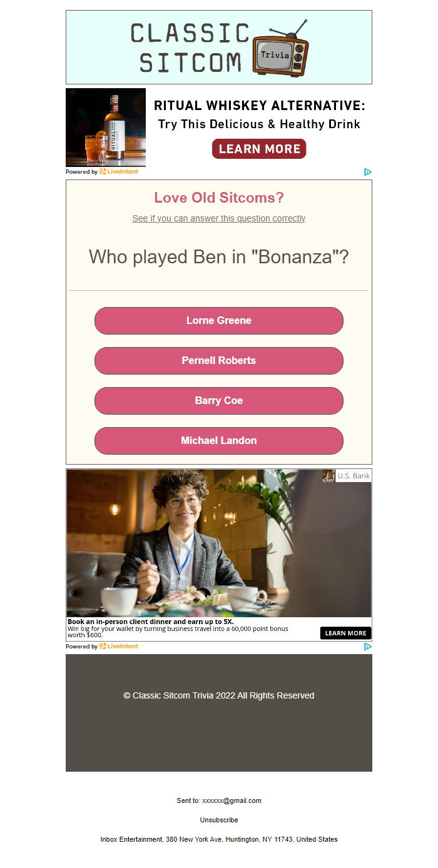Open the business dinner ad photo
This screenshot has width=438, height=868.
click(x=219, y=543)
